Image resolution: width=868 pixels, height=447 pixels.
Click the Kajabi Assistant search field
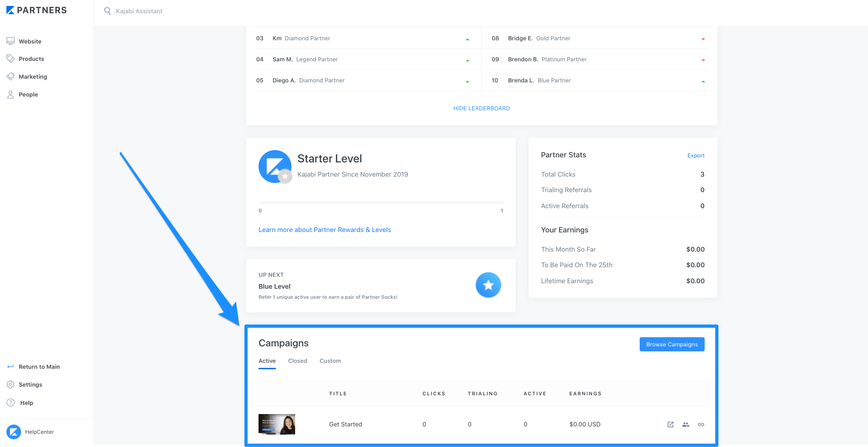pos(139,11)
